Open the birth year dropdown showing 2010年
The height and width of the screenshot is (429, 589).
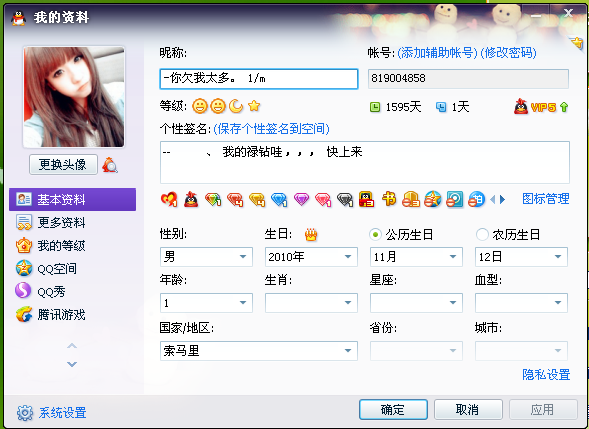coord(311,257)
